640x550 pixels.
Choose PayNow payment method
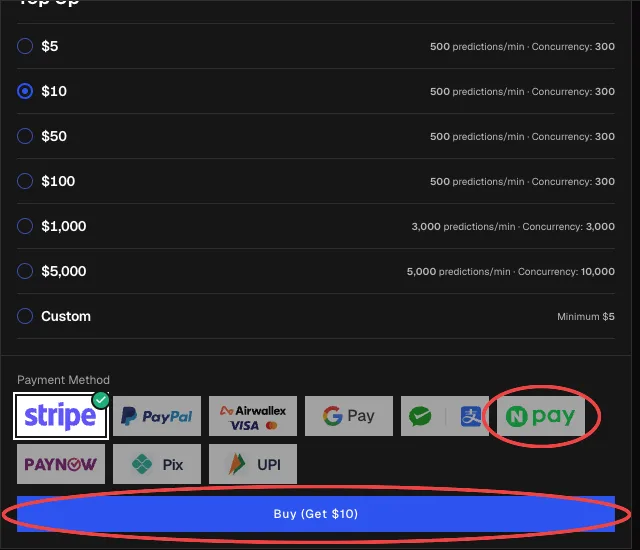tap(61, 464)
